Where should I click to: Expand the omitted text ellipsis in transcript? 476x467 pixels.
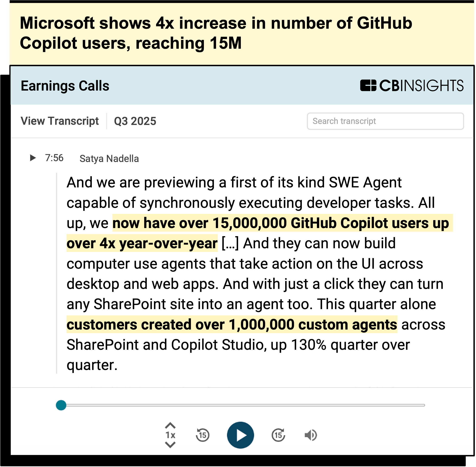230,244
